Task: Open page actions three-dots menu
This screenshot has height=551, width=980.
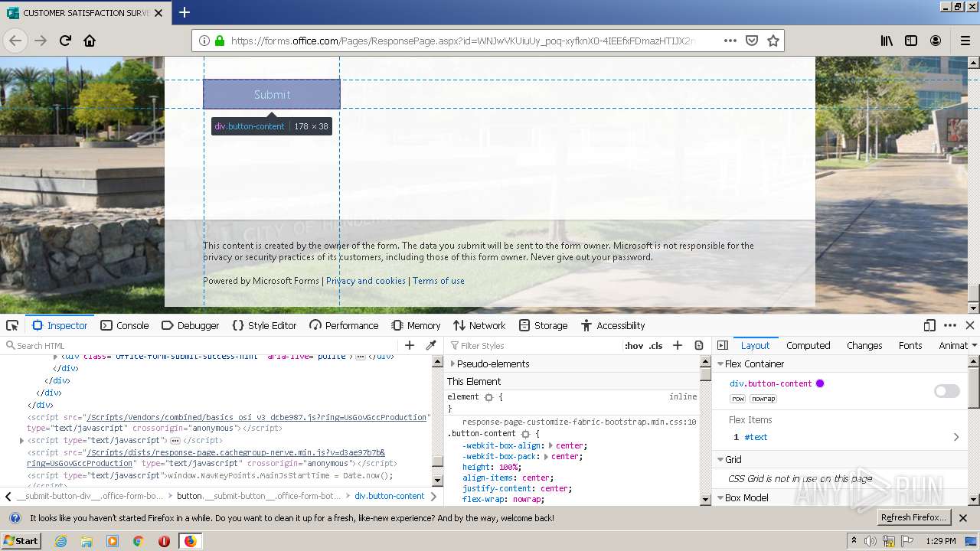Action: pos(730,41)
